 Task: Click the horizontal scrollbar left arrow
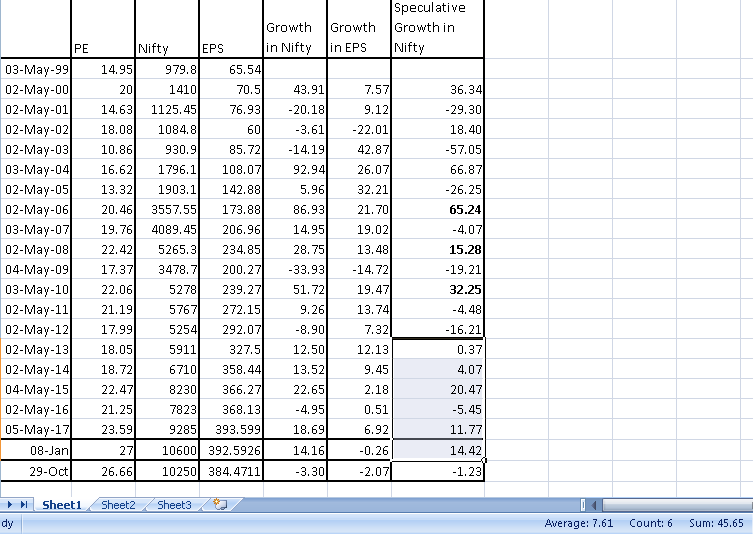[x=594, y=505]
